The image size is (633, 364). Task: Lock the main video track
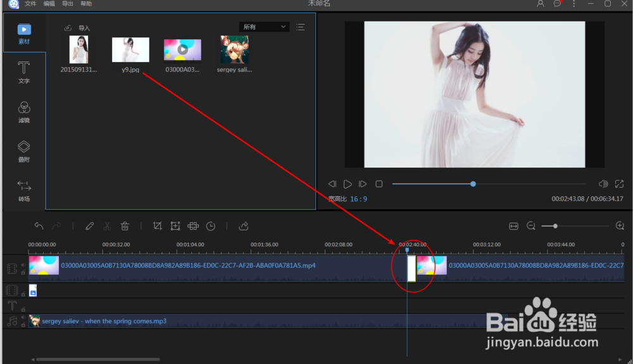(23, 272)
